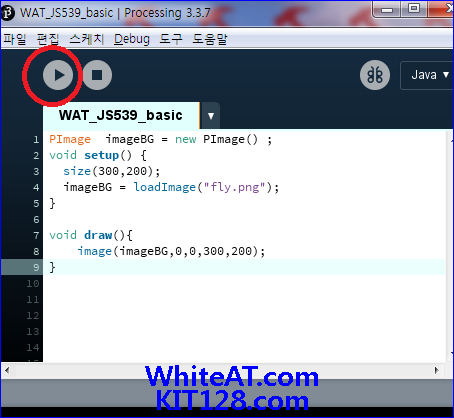The width and height of the screenshot is (454, 418).
Task: Open the Debug menu
Action: click(132, 39)
